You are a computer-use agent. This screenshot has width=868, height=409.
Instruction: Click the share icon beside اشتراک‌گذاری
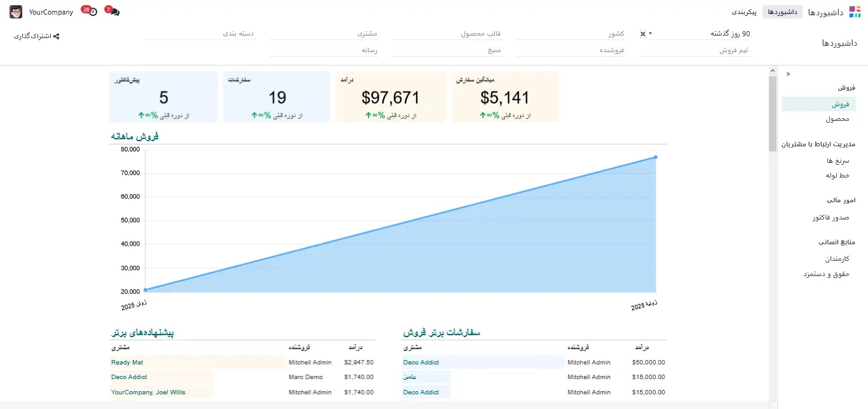click(57, 36)
